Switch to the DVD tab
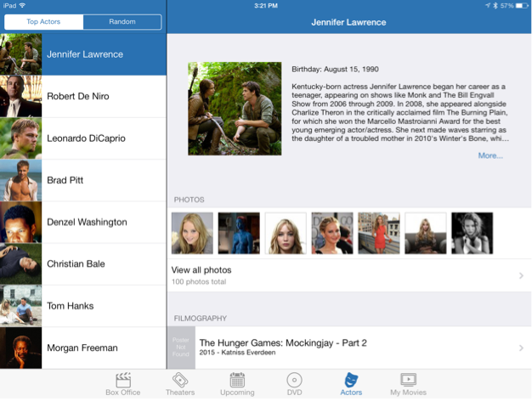Viewport: 532px width, 401px height. (294, 384)
